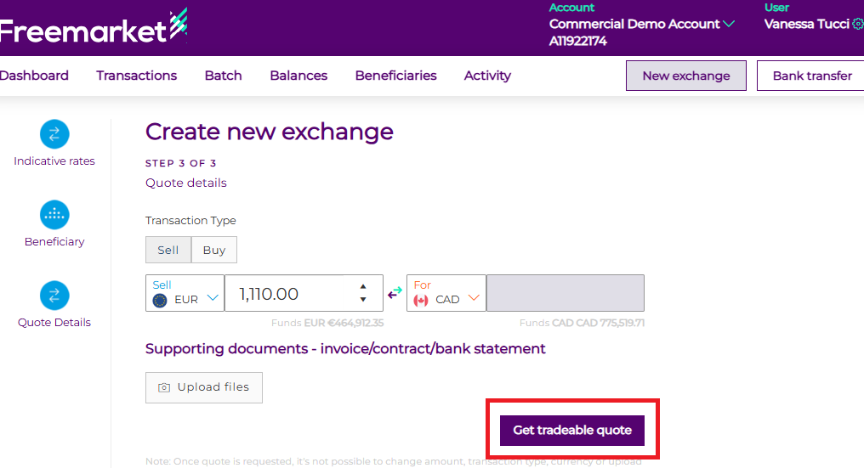
Task: Click the Quote Details sidebar icon
Action: (x=54, y=295)
